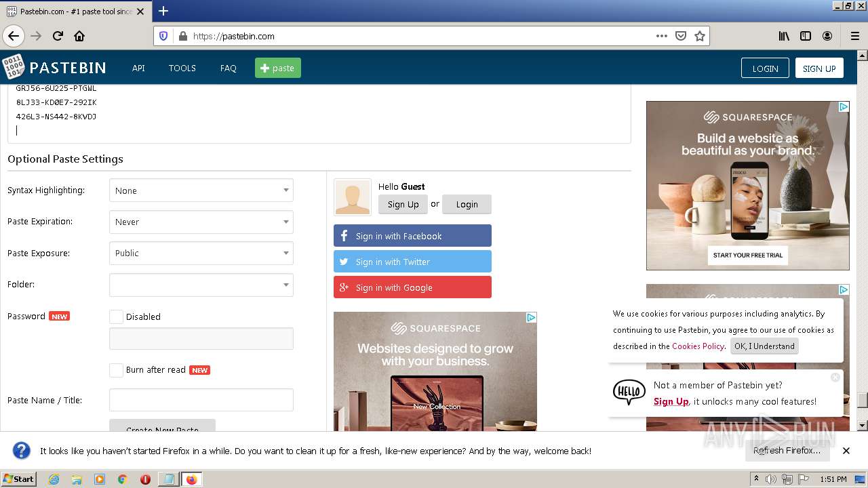Click Login under Hello Guest

[x=467, y=204]
